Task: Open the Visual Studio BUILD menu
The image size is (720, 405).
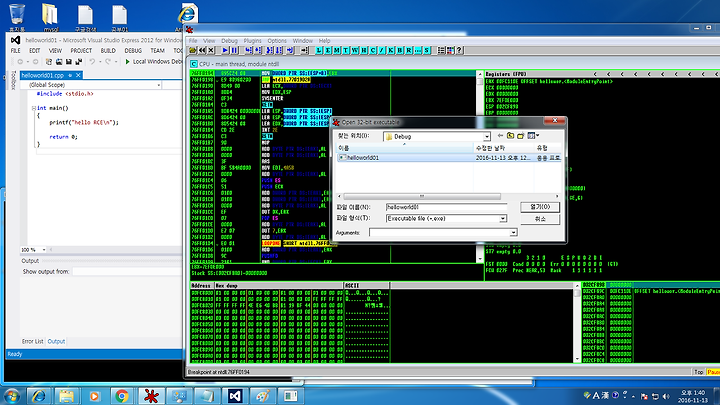Action: click(x=108, y=51)
